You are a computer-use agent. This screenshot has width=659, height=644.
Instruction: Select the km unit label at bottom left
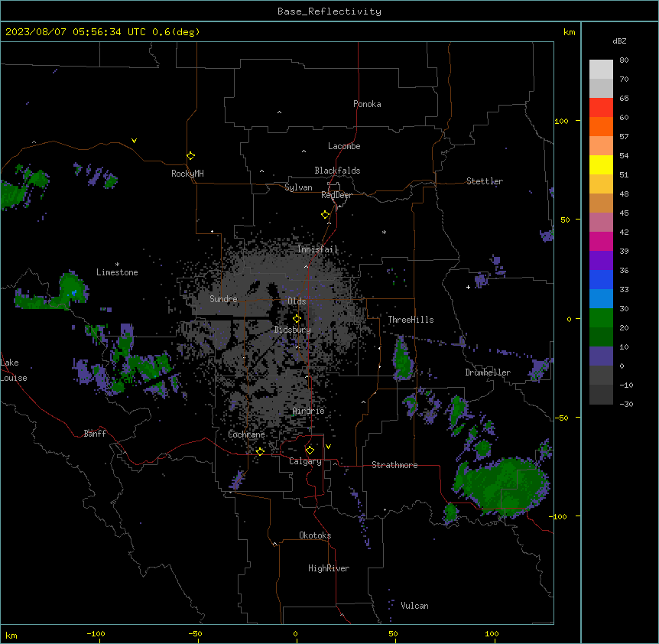point(11,635)
